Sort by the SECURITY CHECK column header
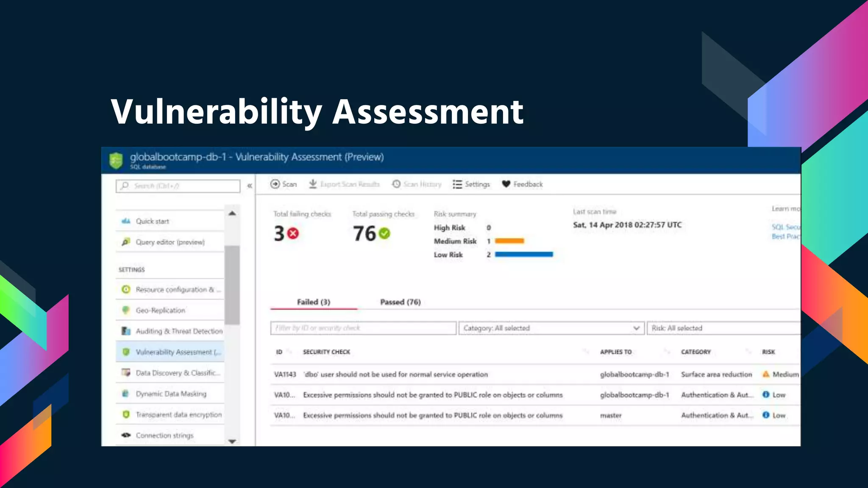 pyautogui.click(x=326, y=352)
